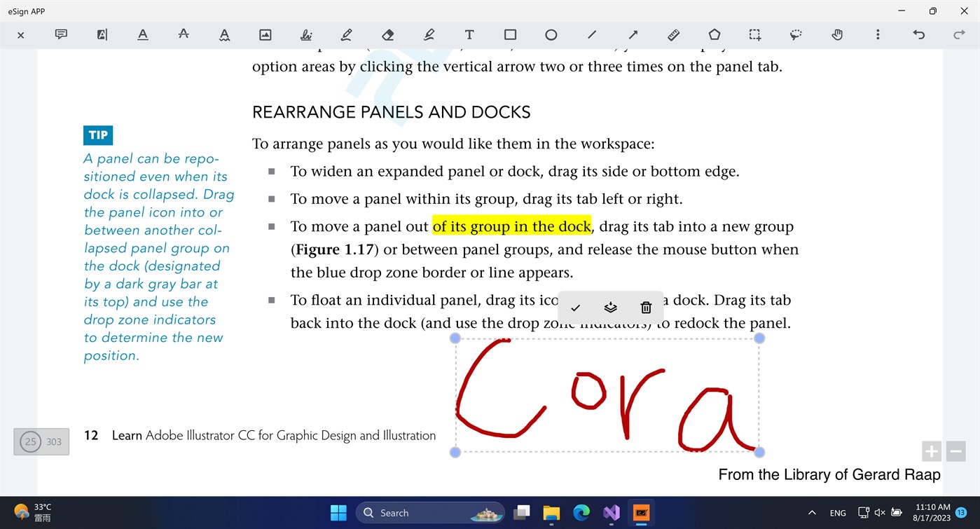
Task: Click the yellow highlighted text 'of its group in the dock'
Action: pos(512,226)
